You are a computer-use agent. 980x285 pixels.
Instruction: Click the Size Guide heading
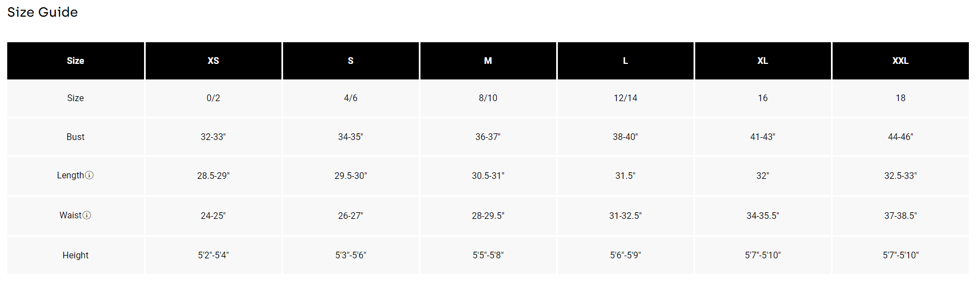coord(42,12)
